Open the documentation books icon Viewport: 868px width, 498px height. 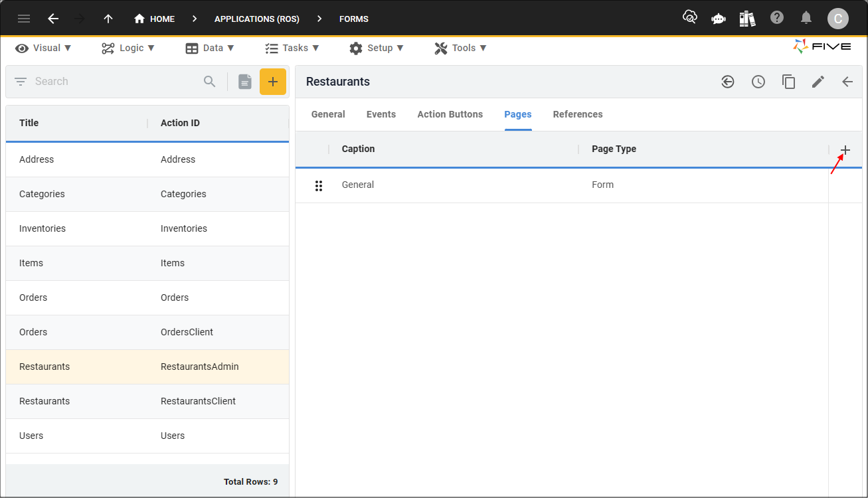click(x=748, y=19)
